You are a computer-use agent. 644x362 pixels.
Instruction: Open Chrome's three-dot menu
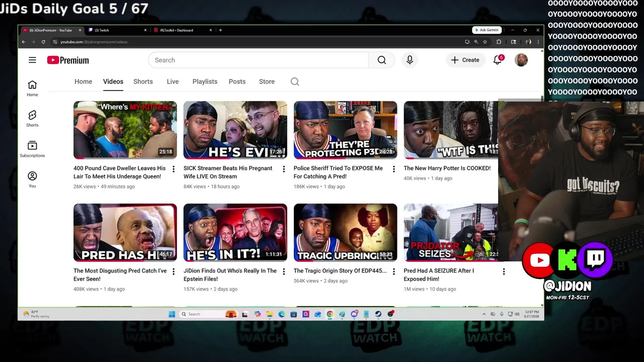point(538,42)
